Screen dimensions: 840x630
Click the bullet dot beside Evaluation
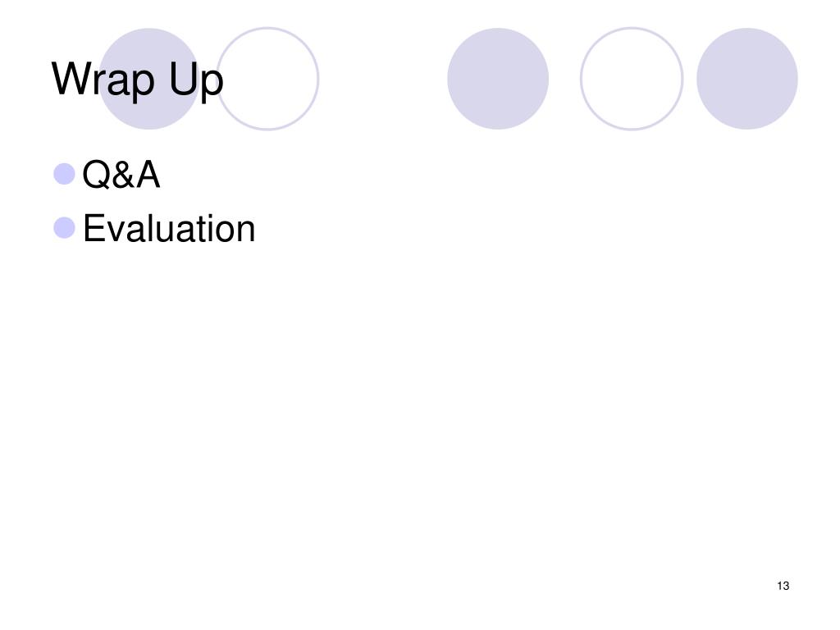pos(64,228)
